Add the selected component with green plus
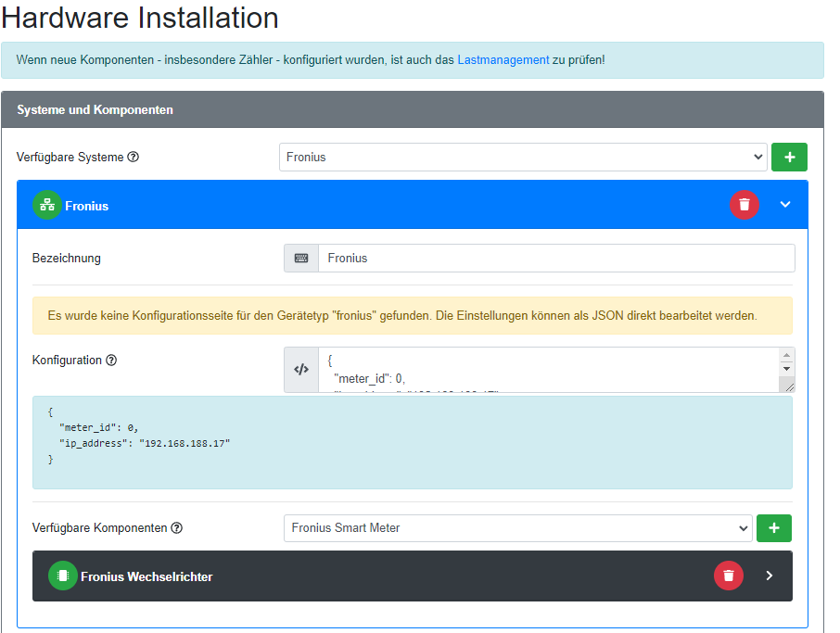This screenshot has width=840, height=633. point(773,528)
